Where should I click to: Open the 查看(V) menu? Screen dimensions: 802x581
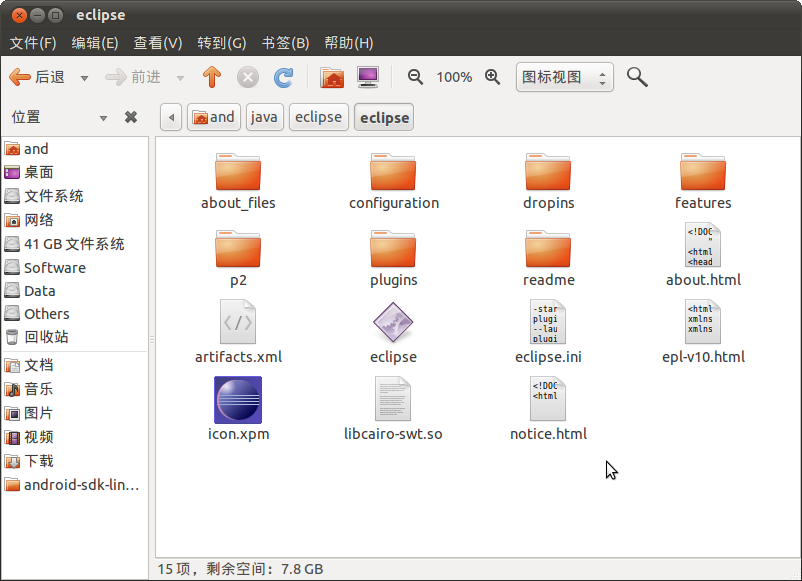[158, 43]
